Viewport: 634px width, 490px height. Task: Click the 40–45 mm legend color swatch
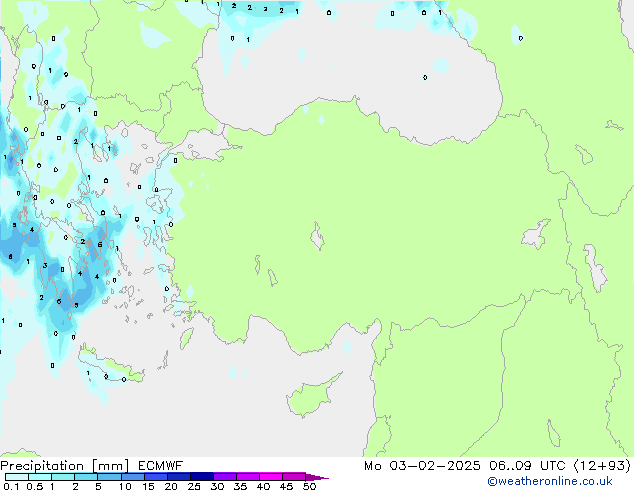pyautogui.click(x=271, y=477)
